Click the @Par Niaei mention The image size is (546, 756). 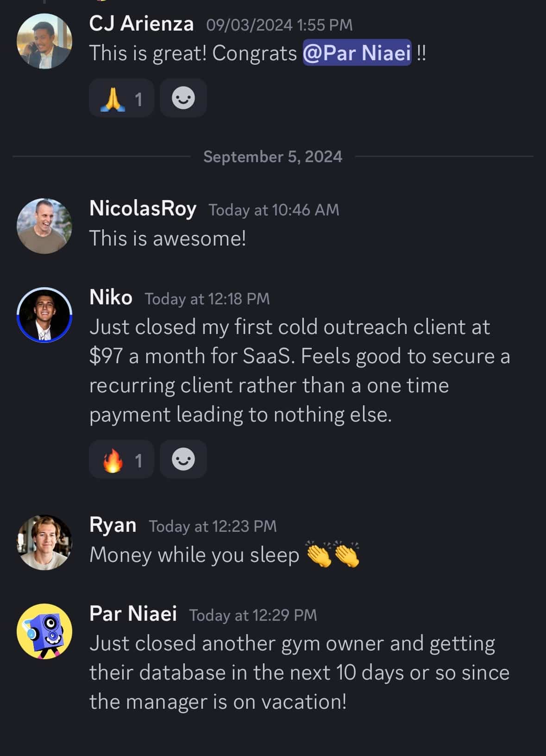[357, 53]
